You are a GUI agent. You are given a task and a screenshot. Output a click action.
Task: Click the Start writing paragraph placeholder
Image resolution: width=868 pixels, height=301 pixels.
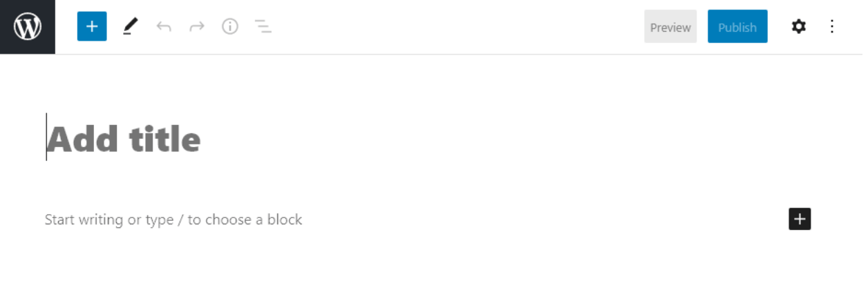coord(173,220)
